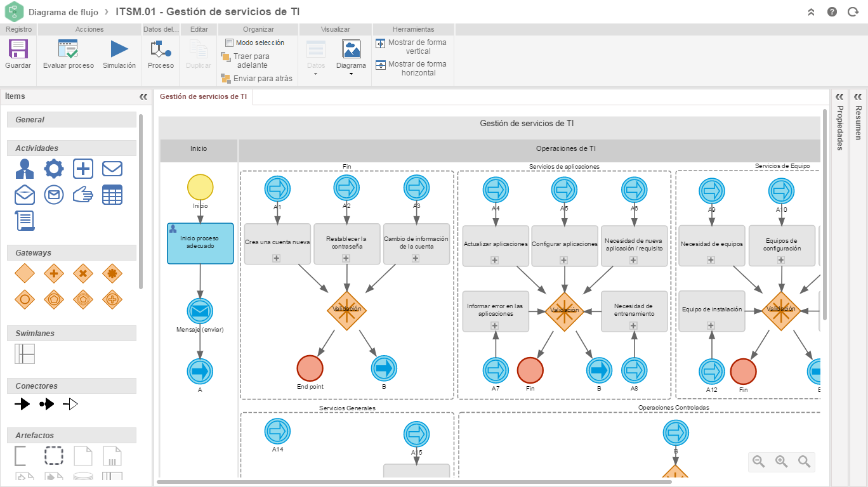
Task: Select the hollow arrow association connector
Action: [70, 404]
